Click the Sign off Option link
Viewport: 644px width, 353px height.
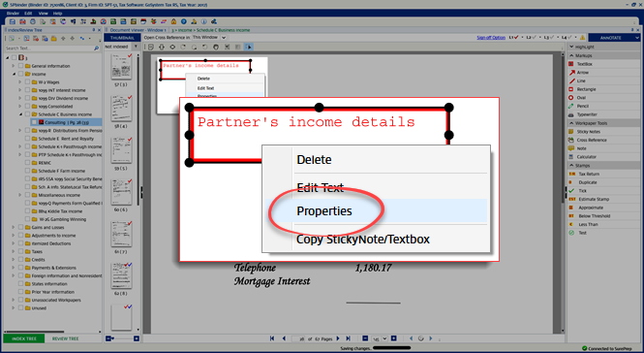coord(491,38)
